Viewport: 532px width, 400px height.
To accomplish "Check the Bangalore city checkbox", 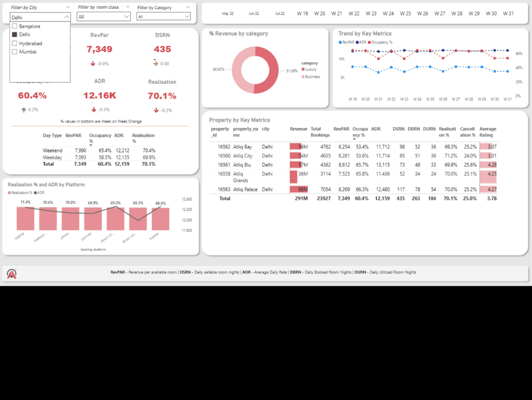I will (15, 26).
